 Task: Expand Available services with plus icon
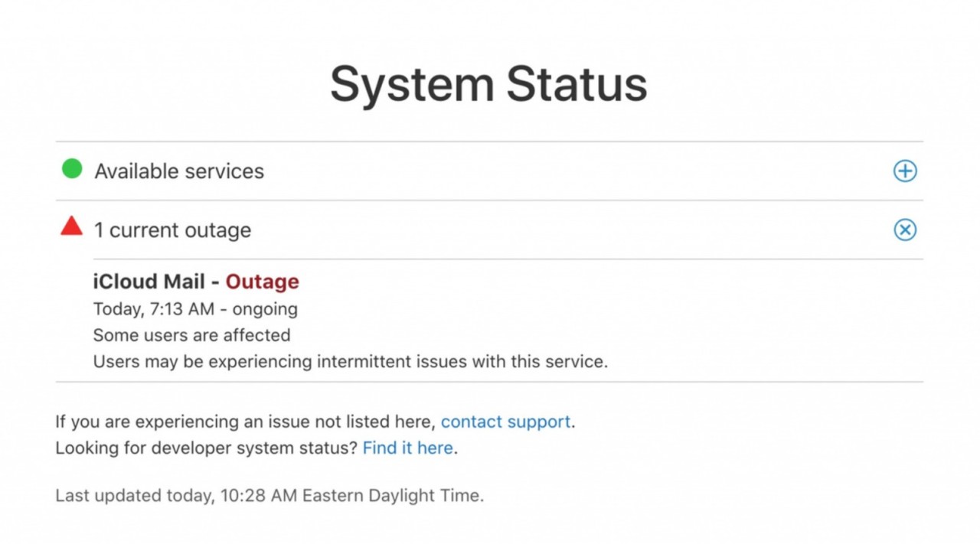(904, 171)
